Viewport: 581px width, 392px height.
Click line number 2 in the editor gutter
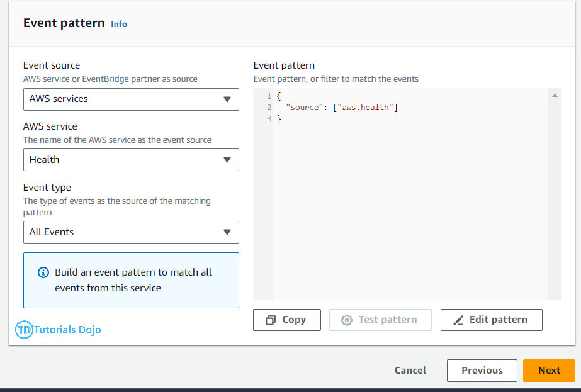pos(269,108)
